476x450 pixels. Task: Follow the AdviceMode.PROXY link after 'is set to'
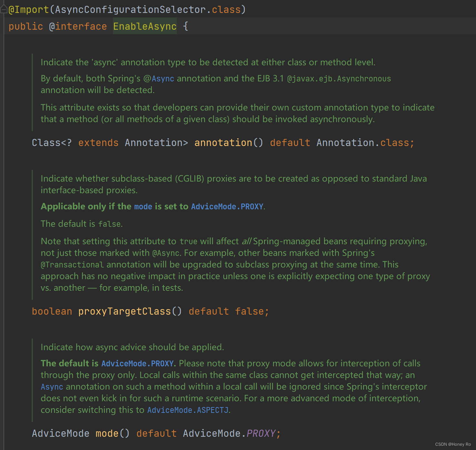227,206
